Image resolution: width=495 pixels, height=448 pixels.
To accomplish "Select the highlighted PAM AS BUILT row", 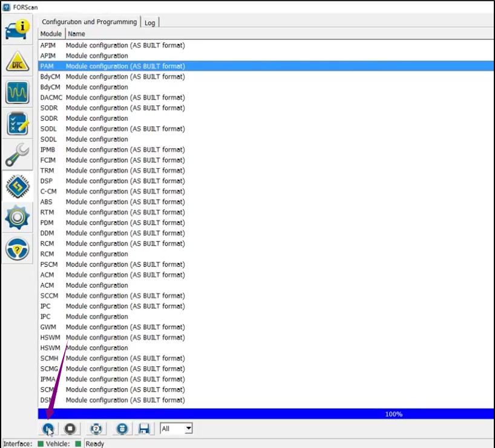I will pos(266,66).
